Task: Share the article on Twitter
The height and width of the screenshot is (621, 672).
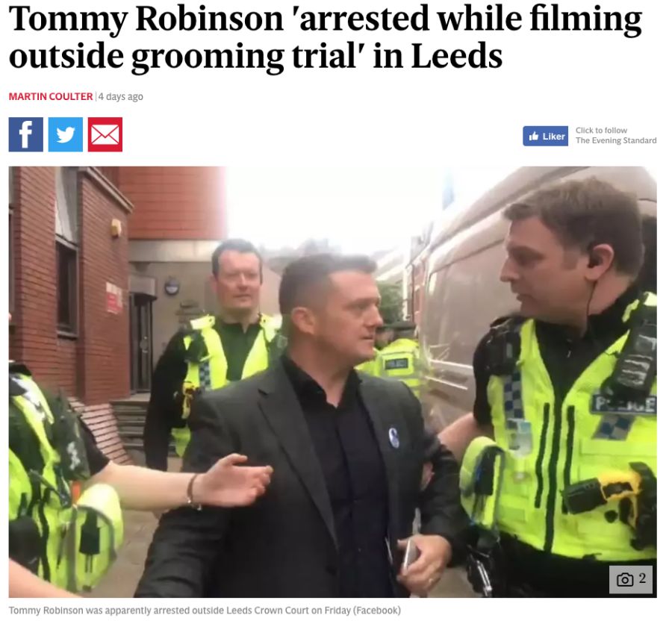Action: coord(65,134)
